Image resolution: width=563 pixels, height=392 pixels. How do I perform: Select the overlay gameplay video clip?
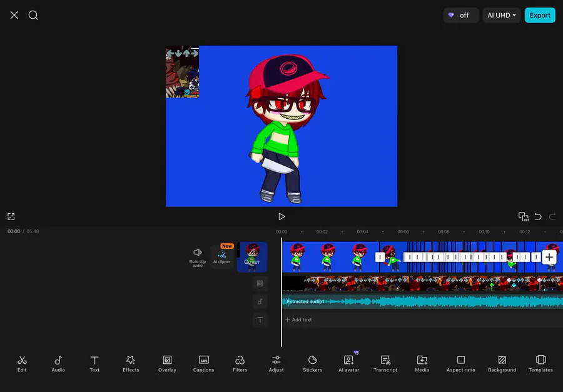tap(423, 283)
